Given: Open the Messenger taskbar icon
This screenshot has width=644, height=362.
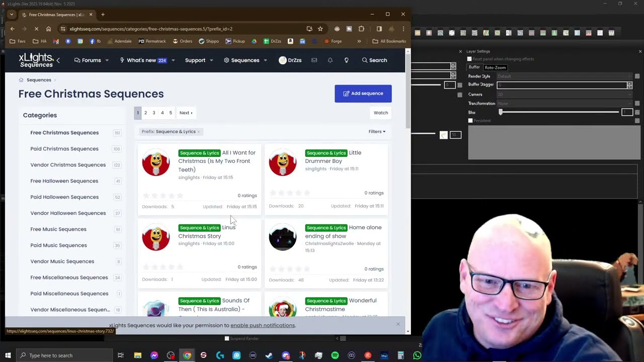Looking at the screenshot, I should click(154, 355).
